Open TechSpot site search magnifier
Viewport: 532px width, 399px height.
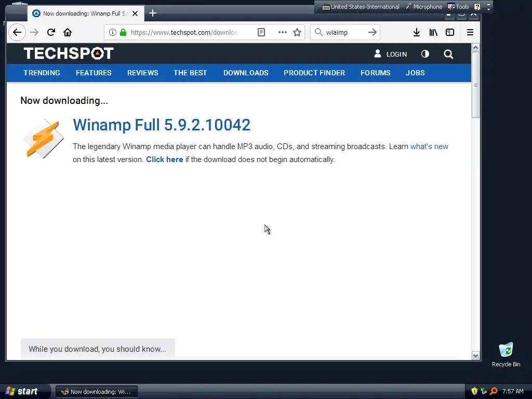click(448, 54)
